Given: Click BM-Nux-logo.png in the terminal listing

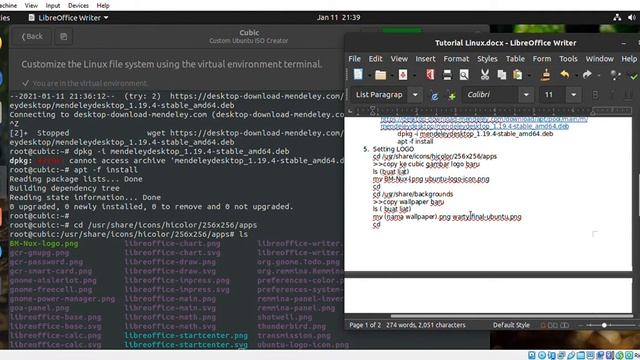Looking at the screenshot, I should pos(44,244).
